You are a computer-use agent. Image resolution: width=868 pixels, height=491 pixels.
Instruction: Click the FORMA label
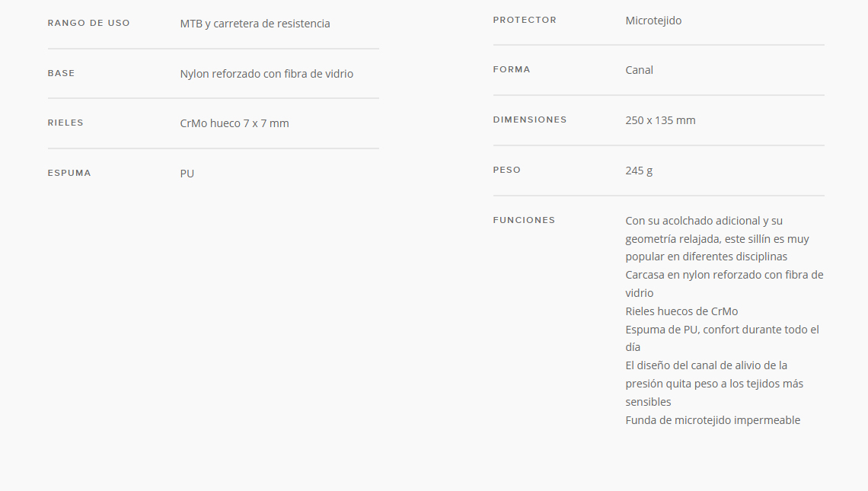[512, 70]
